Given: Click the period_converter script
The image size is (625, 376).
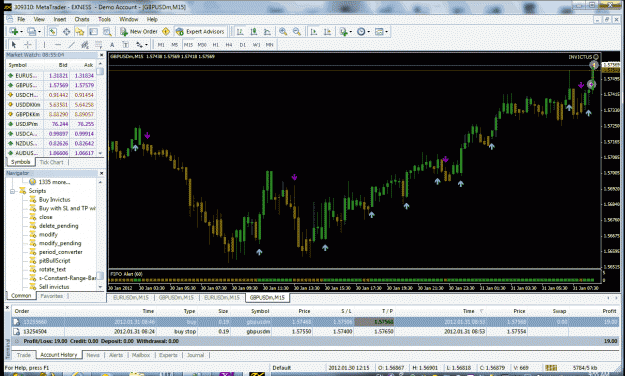Looking at the screenshot, I should [x=61, y=252].
